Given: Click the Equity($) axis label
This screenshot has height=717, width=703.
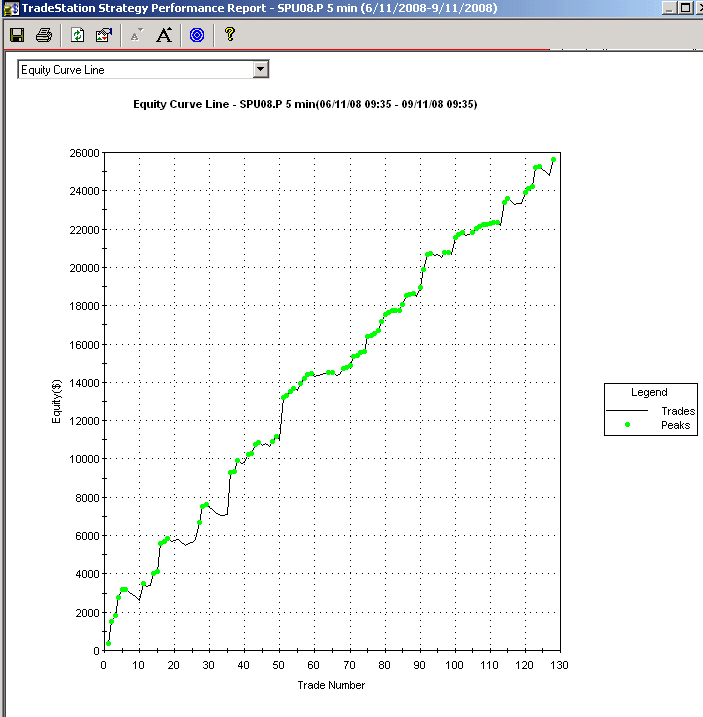Looking at the screenshot, I should pyautogui.click(x=56, y=401).
